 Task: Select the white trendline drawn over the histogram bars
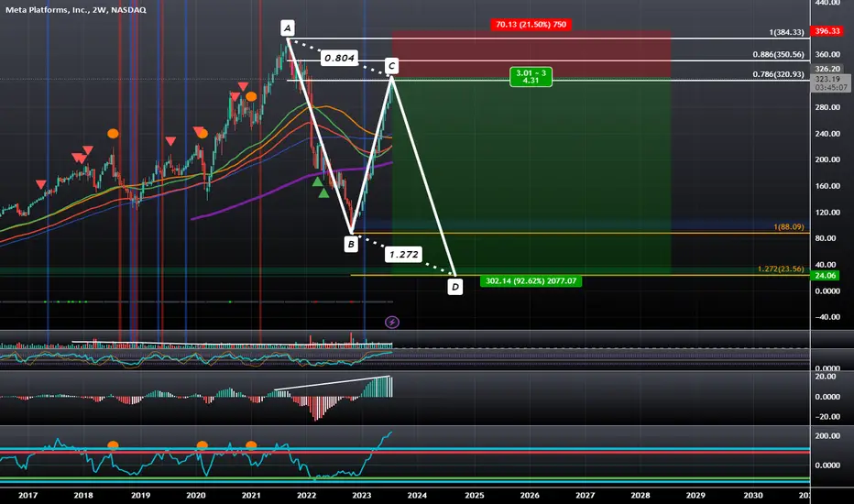click(x=333, y=383)
